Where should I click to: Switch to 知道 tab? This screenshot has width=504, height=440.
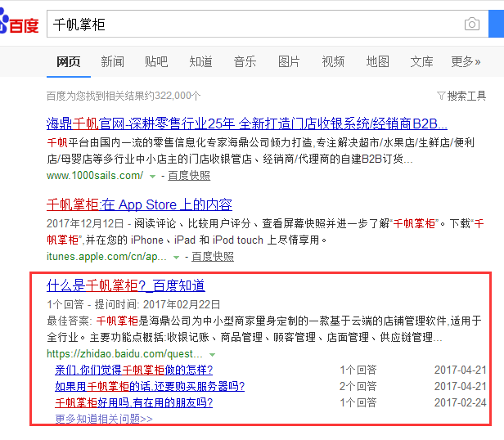pyautogui.click(x=200, y=61)
